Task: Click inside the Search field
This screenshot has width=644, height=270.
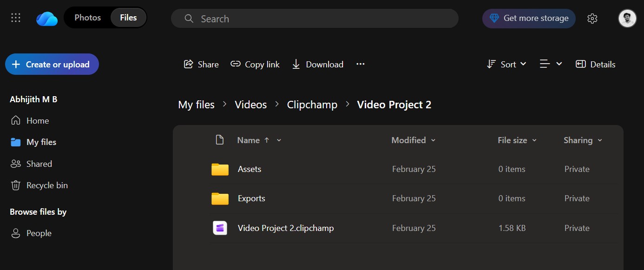Action: [315, 19]
